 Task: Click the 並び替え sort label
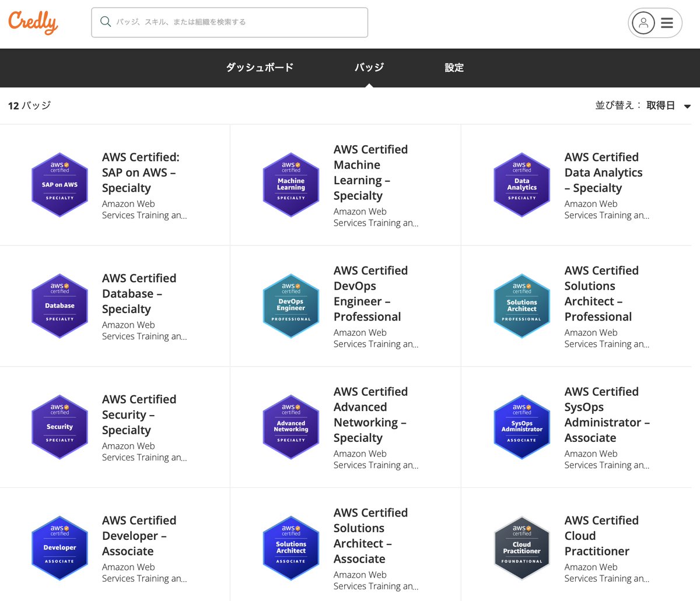click(x=618, y=106)
